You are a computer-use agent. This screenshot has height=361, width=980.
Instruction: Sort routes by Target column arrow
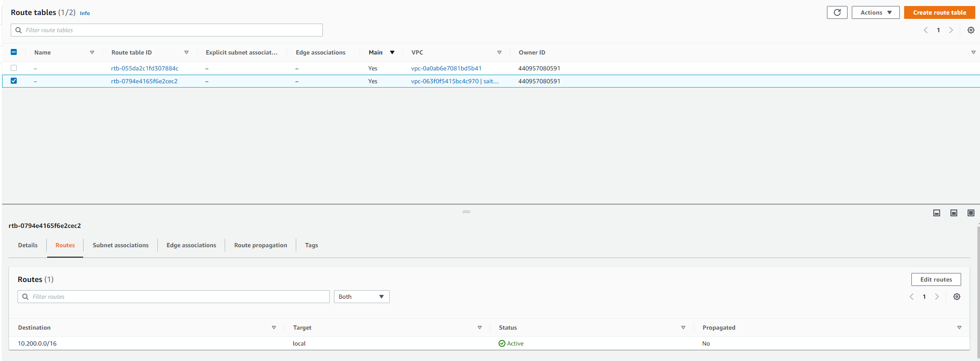pyautogui.click(x=480, y=328)
